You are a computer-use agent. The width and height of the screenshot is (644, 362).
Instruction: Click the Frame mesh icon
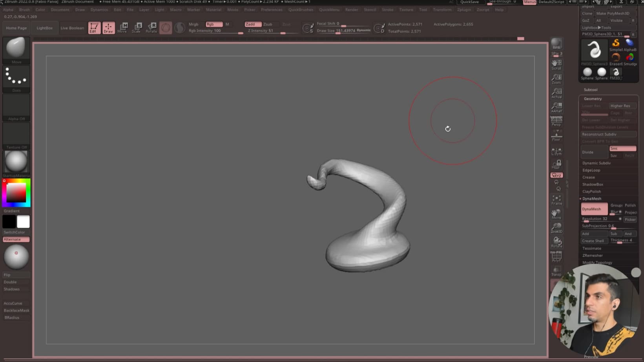click(x=556, y=200)
